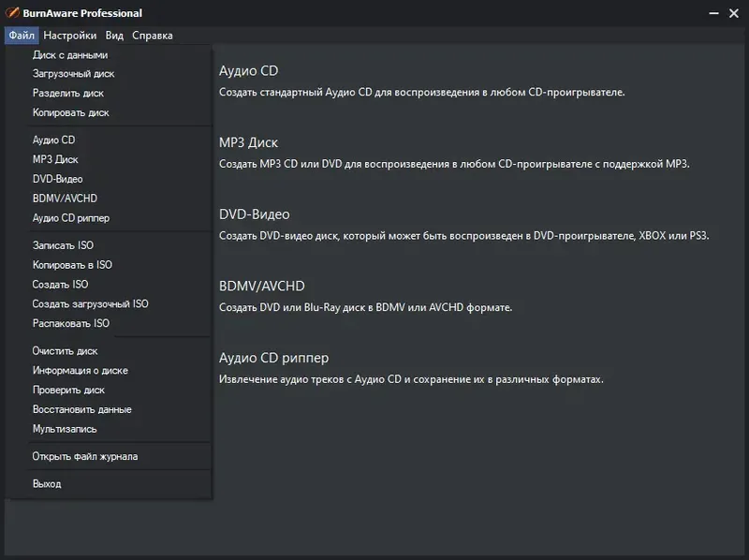Viewport: 749px width, 560px height.
Task: Choose Создать загрузочный ISO menu item
Action: [x=91, y=304]
